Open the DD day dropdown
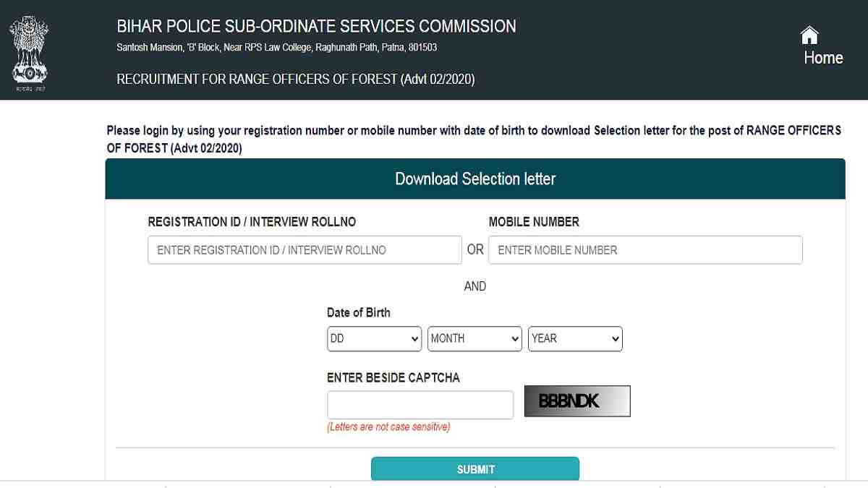Viewport: 868px width, 488px height. [374, 338]
